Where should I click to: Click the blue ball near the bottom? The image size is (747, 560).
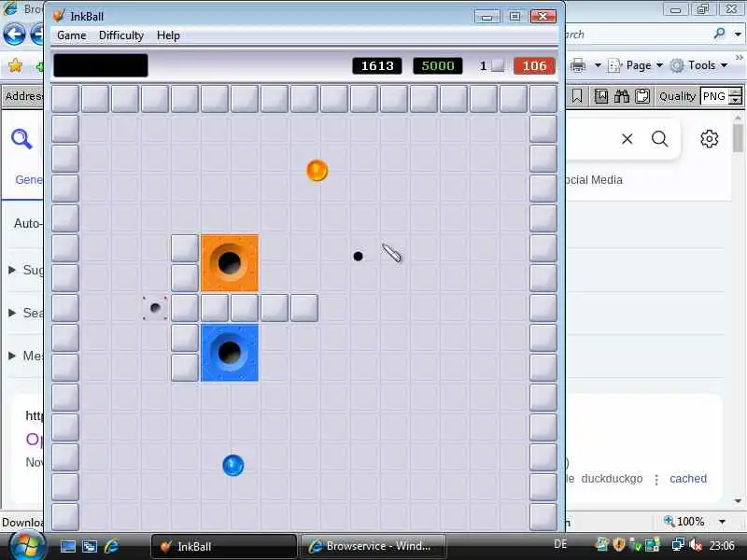233,465
